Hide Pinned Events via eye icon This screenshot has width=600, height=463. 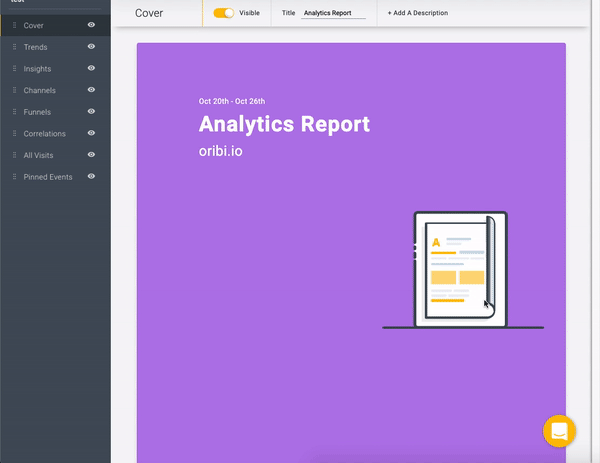[x=91, y=176]
